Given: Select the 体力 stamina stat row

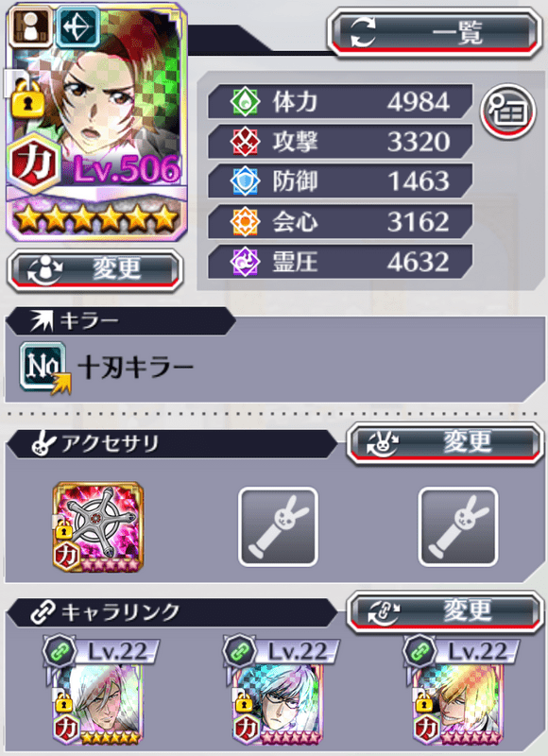Looking at the screenshot, I should pyautogui.click(x=340, y=102).
